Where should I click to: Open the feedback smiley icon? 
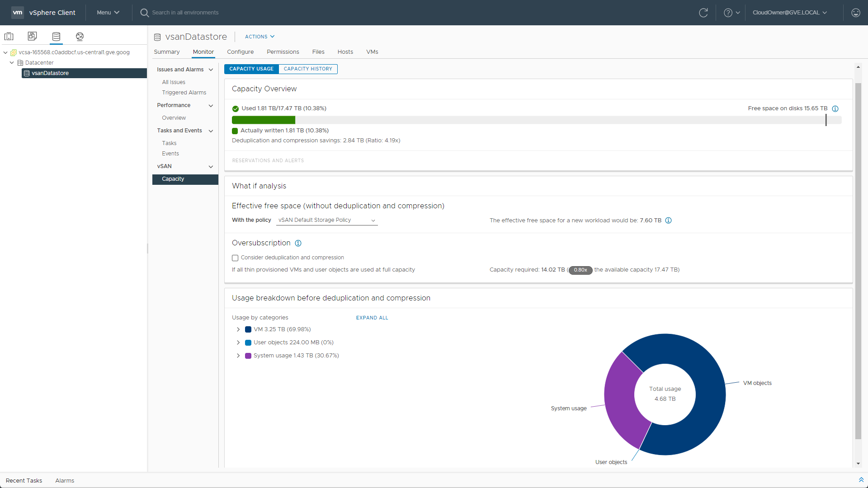tap(856, 13)
